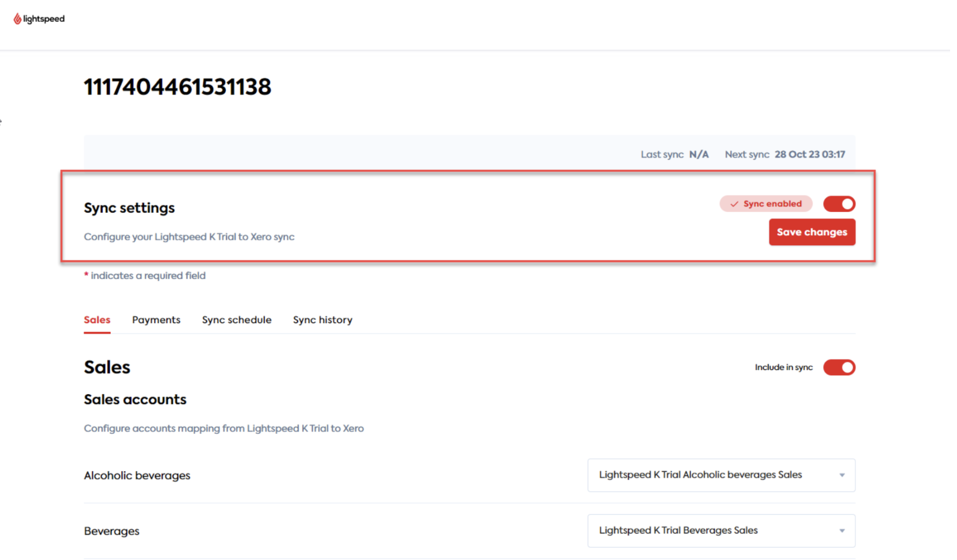Click the Lightspeed flame logo
957x560 pixels.
coord(17,18)
